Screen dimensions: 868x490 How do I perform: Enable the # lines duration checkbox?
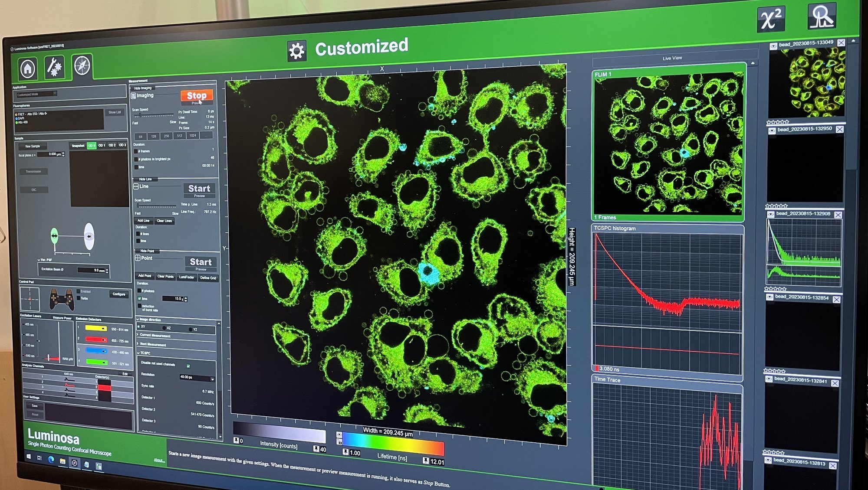tap(138, 234)
